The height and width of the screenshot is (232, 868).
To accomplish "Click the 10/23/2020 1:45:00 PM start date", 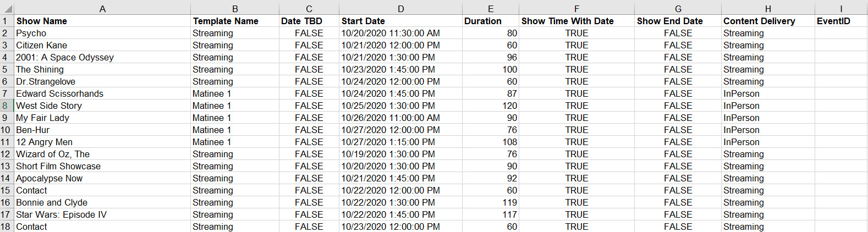I will pos(400,69).
